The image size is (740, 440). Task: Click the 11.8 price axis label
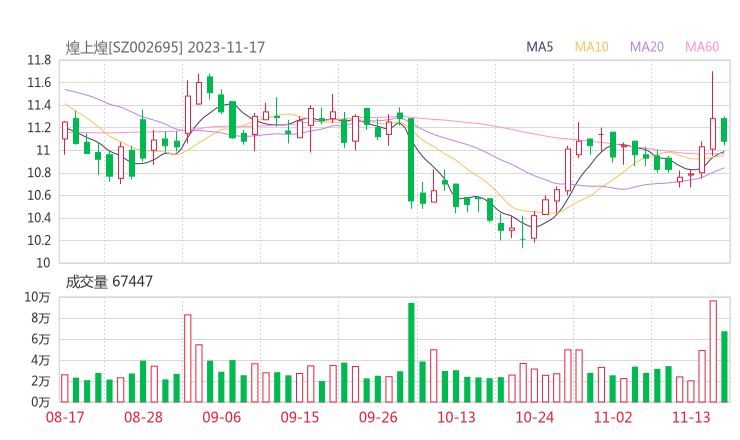39,60
